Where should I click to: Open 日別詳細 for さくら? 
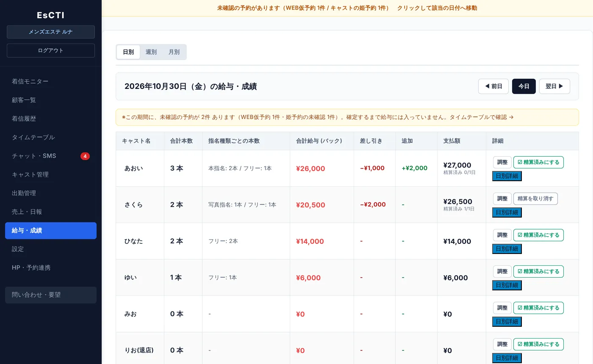click(507, 212)
